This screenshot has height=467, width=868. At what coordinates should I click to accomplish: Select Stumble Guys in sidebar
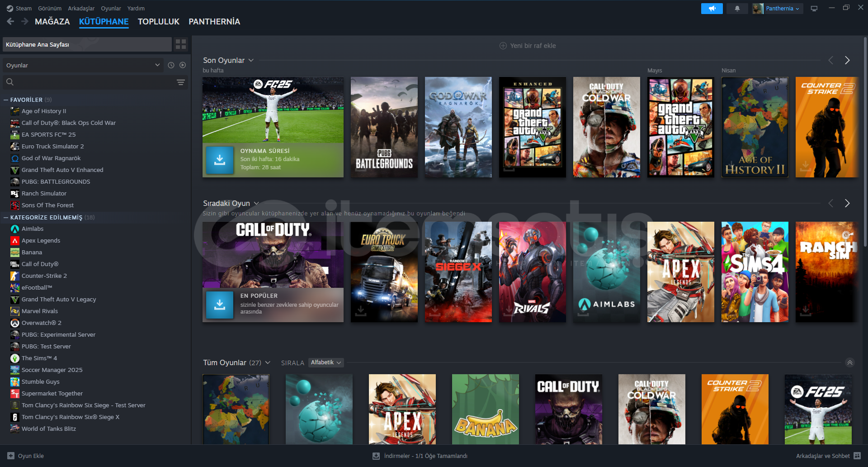(x=40, y=382)
